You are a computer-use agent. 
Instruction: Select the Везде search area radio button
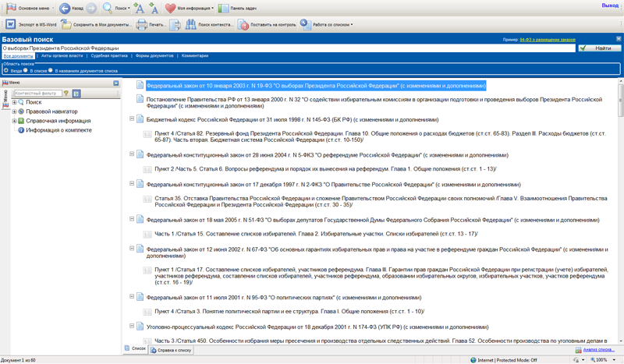pos(6,70)
